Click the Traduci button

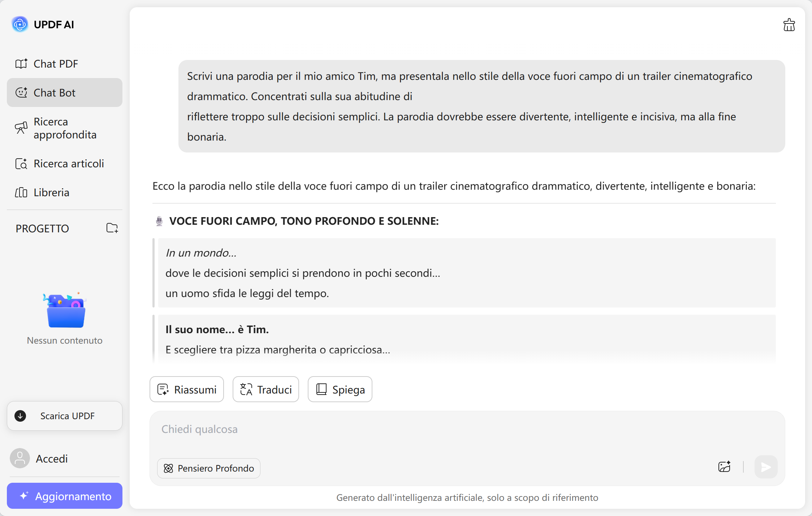click(x=266, y=390)
